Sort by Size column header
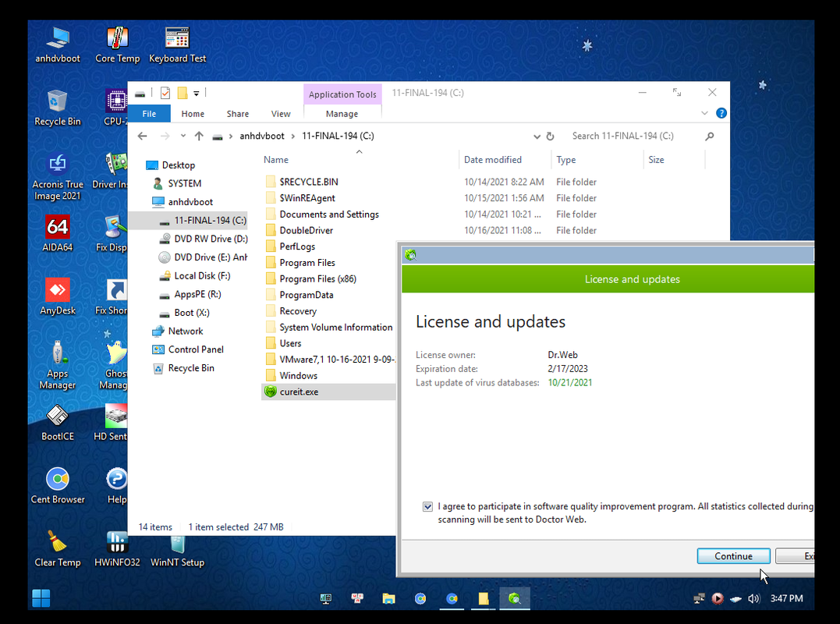Viewport: 840px width, 624px height. point(656,160)
